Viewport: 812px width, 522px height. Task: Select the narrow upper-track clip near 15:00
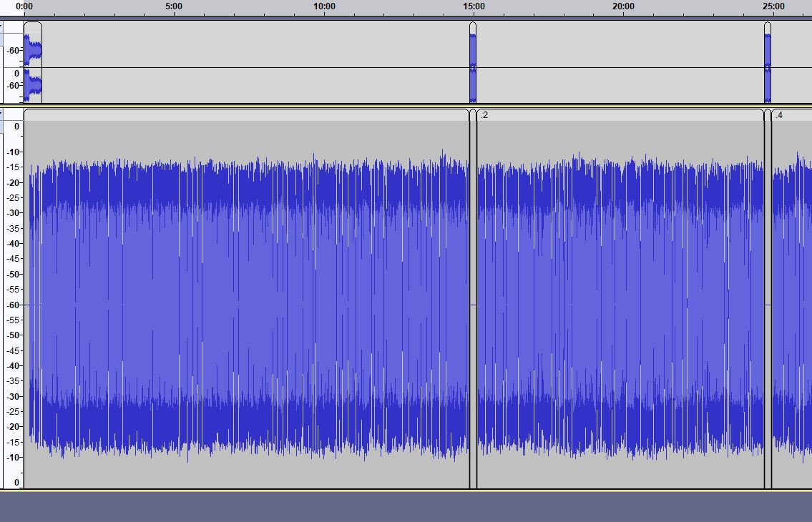[473, 63]
